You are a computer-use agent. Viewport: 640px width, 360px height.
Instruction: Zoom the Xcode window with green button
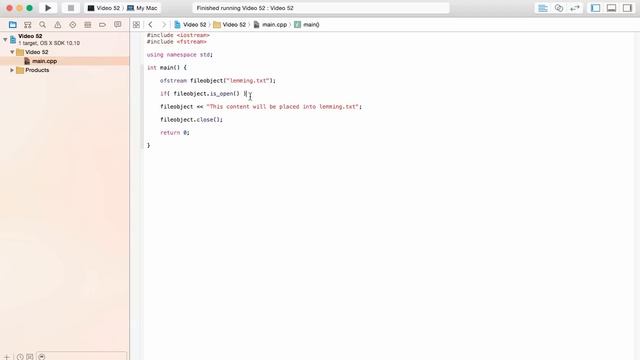point(29,8)
